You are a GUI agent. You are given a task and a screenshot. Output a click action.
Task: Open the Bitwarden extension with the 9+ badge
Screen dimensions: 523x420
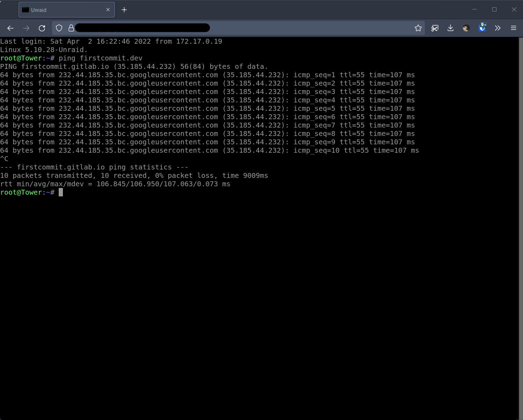[482, 28]
